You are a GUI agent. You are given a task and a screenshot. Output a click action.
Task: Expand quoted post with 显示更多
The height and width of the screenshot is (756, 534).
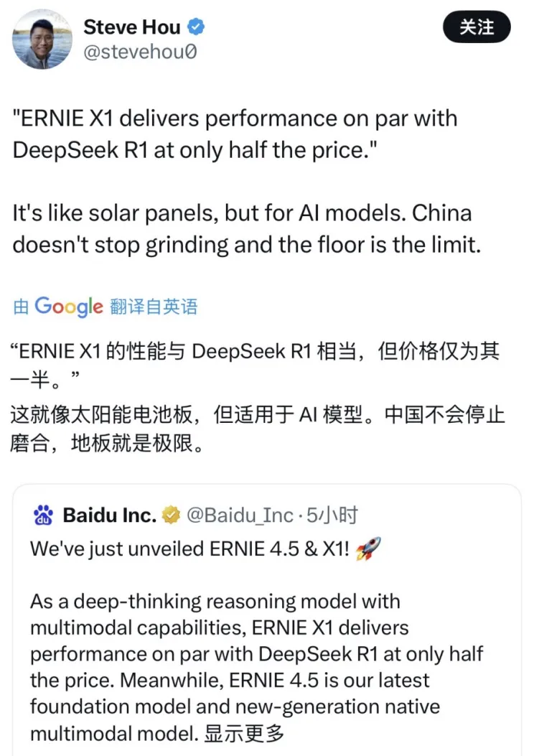click(244, 734)
